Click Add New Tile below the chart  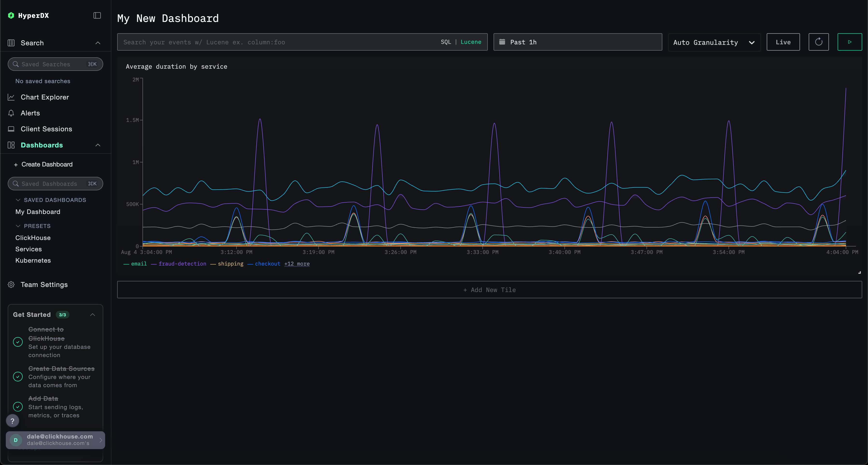pos(489,290)
